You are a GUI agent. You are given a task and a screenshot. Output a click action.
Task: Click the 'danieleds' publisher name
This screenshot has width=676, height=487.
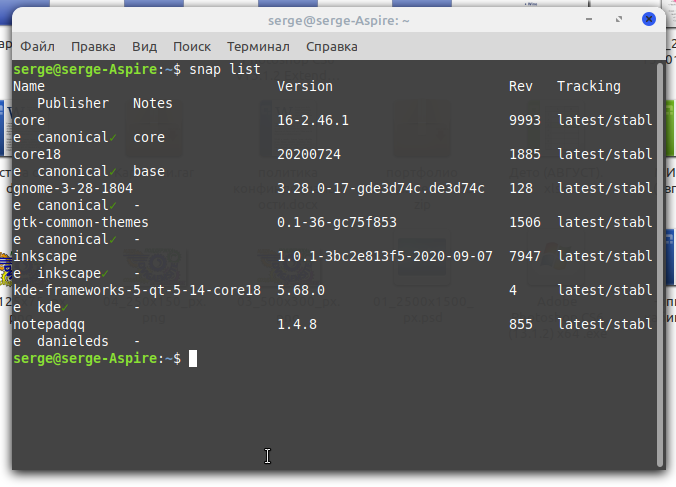(73, 341)
